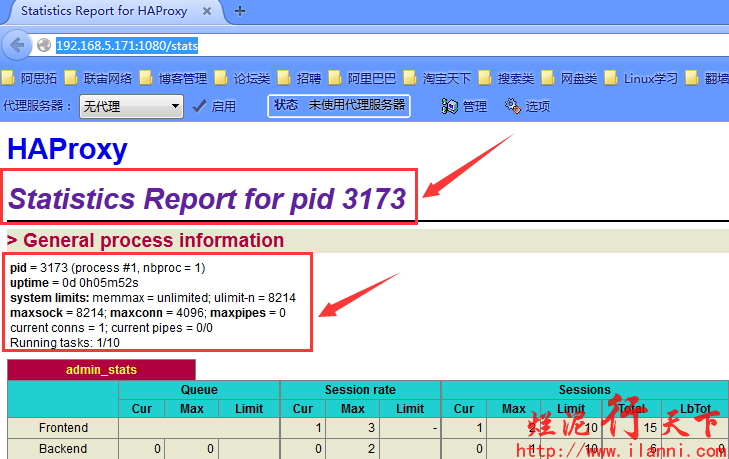The image size is (729, 459).
Task: Click the 选项 options tools icon
Action: coord(513,106)
